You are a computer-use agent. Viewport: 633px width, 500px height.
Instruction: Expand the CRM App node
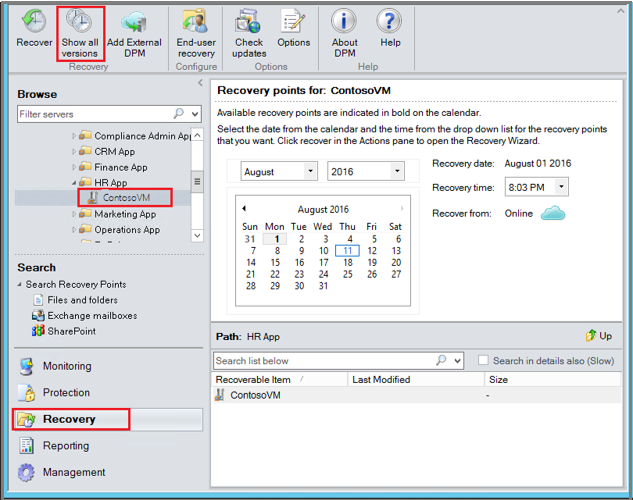click(74, 152)
